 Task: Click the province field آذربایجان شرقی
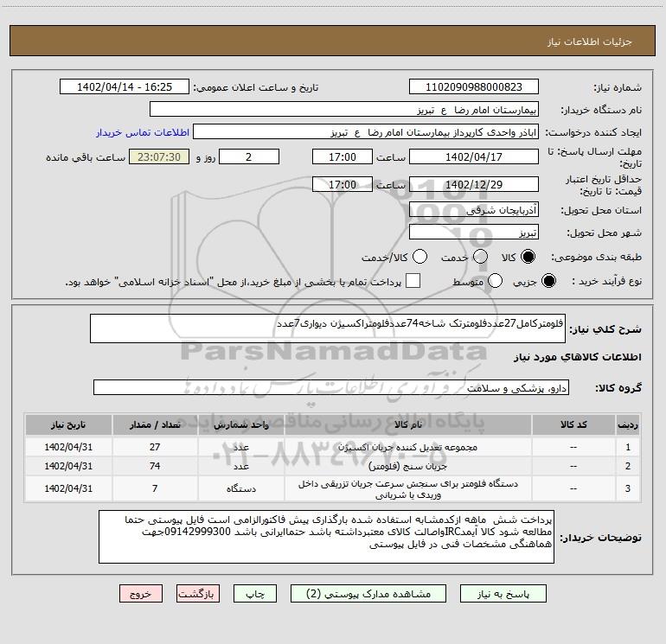point(474,209)
